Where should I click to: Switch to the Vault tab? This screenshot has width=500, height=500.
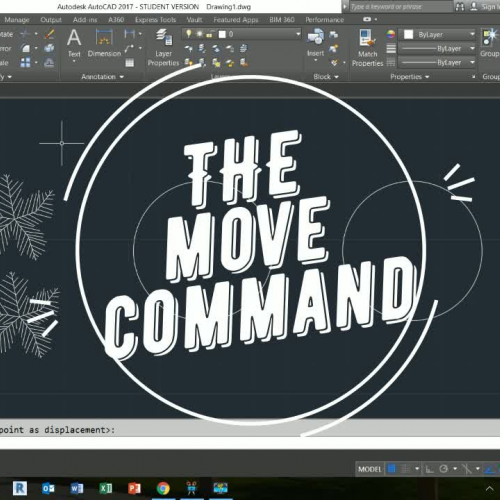point(194,20)
